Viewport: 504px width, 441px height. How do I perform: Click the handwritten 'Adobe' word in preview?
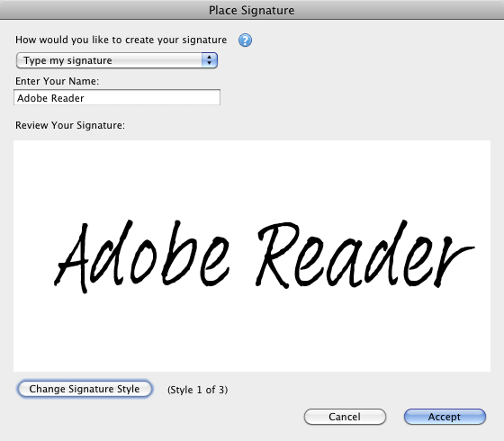click(141, 256)
